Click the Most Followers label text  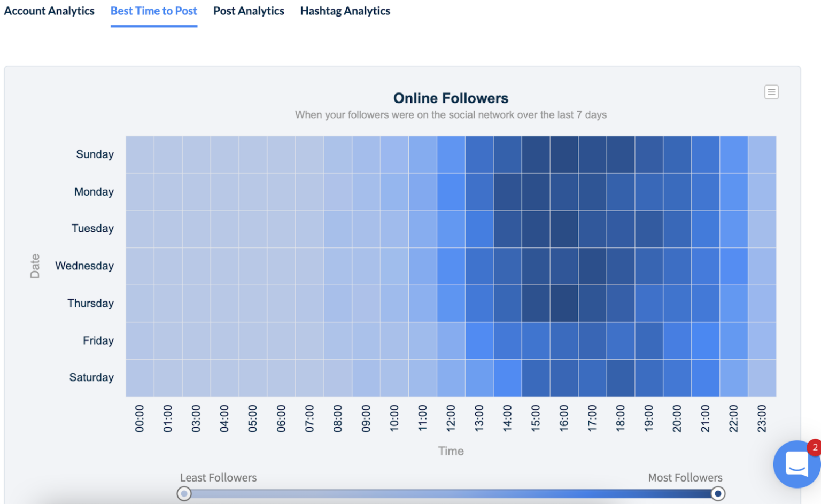point(685,477)
